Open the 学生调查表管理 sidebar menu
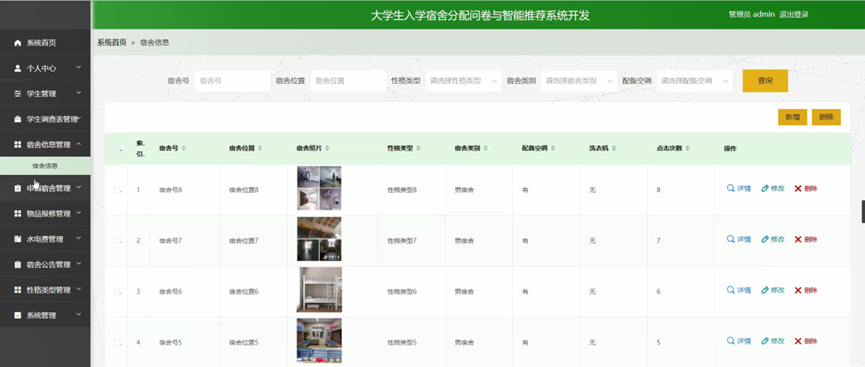Screen dimensions: 865x367 click(45, 119)
